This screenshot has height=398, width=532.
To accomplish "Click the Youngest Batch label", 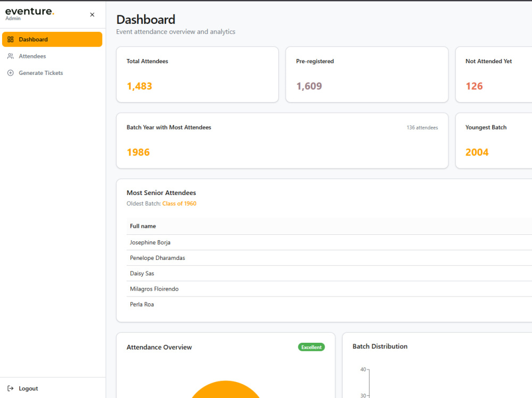I will tap(486, 128).
